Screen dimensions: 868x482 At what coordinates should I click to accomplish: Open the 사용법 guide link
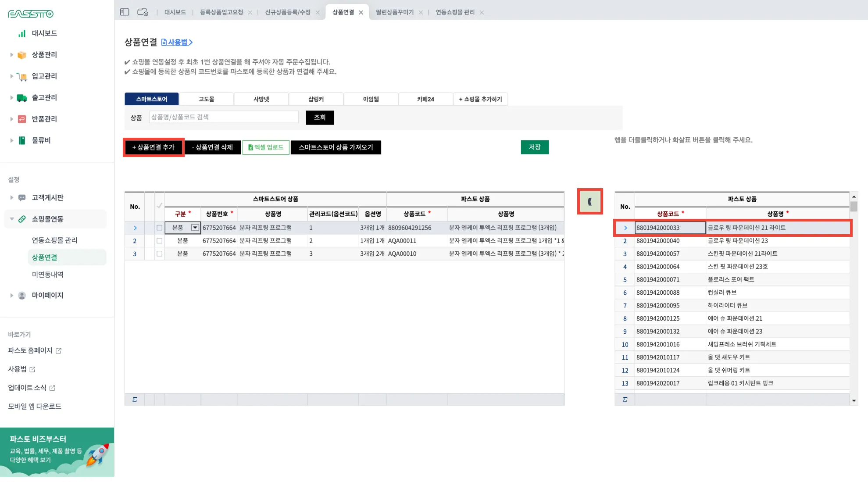[177, 42]
